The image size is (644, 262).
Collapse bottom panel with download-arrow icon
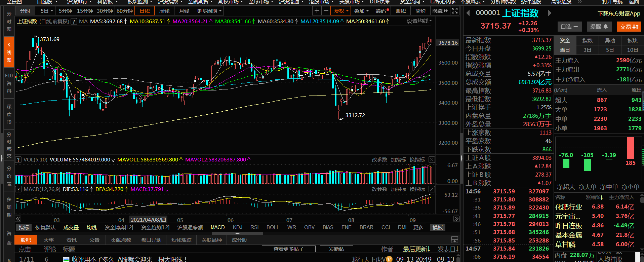coord(454,240)
